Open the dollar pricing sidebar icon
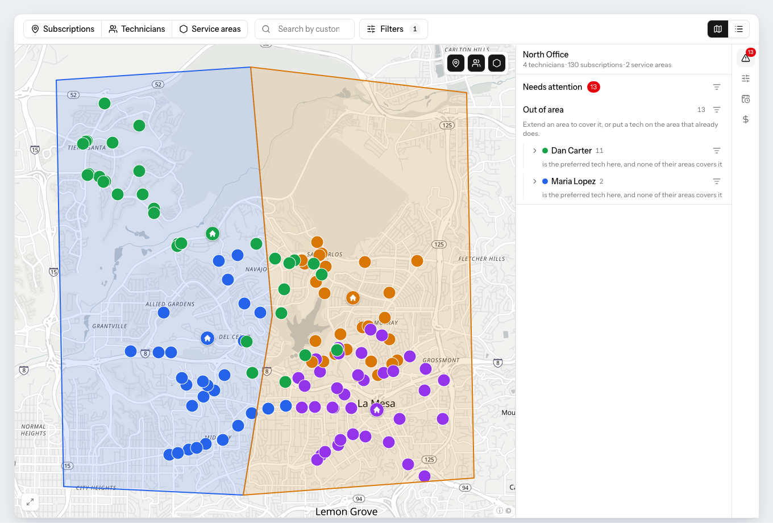 (746, 119)
